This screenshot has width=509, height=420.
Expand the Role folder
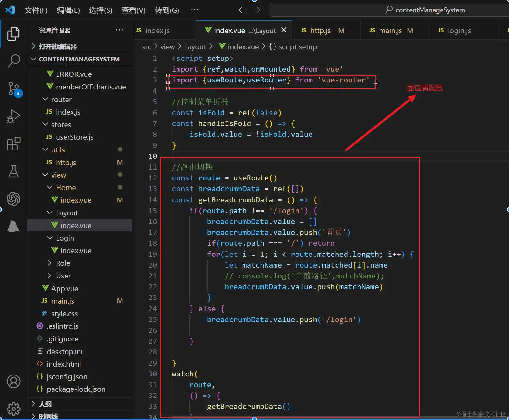coord(63,263)
